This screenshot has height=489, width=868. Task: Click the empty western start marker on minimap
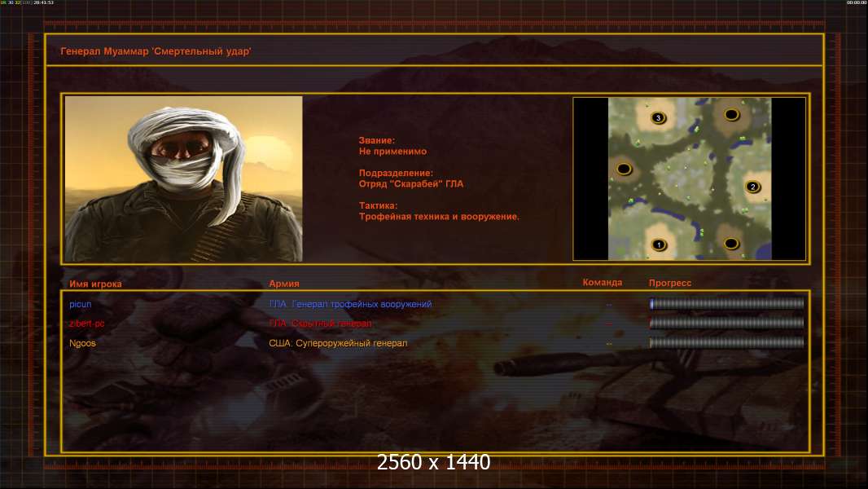point(624,169)
